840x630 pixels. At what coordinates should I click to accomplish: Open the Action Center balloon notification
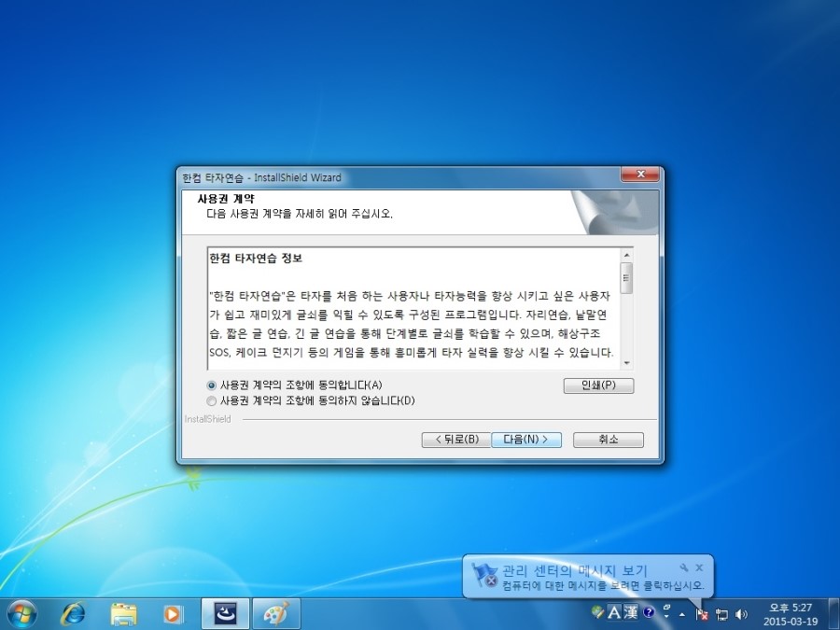(x=588, y=577)
